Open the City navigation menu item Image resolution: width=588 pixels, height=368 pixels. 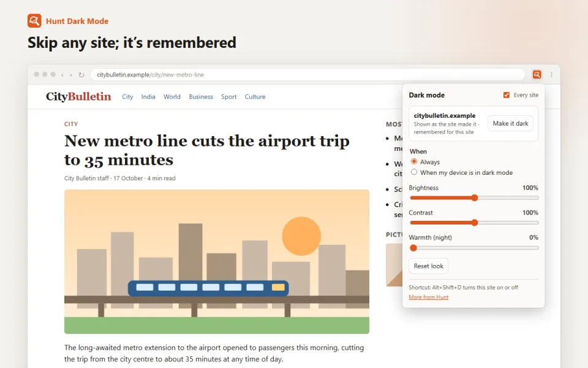point(127,96)
